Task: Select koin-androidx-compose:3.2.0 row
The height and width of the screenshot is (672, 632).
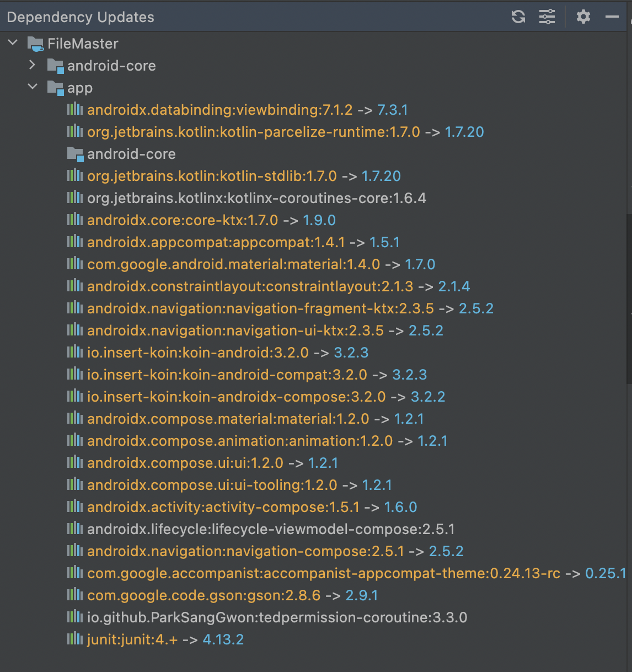Action: (x=266, y=397)
